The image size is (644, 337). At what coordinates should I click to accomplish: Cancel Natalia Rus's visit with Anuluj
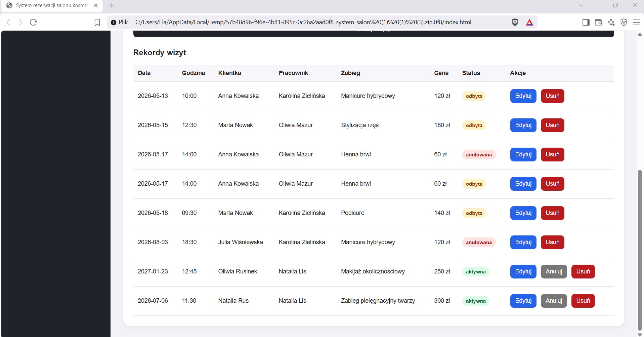tap(554, 301)
